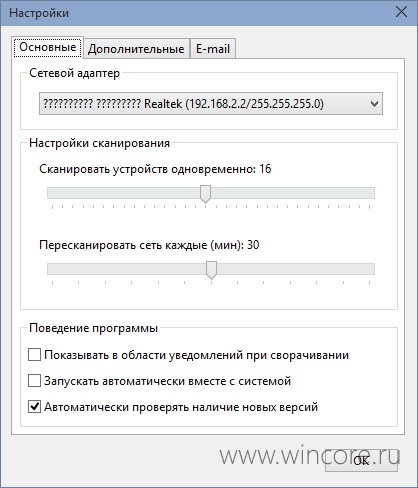
Task: Open the E-mail tab
Action: coord(213,49)
